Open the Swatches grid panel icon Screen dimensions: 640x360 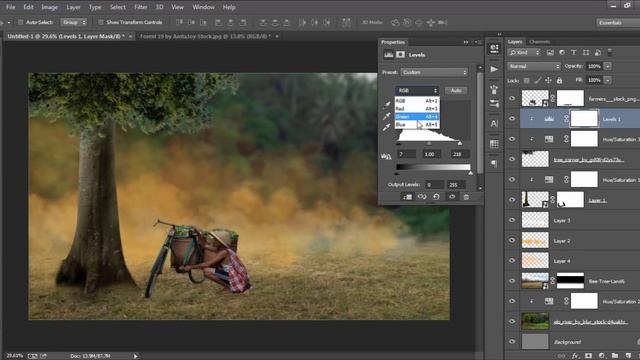(x=494, y=144)
